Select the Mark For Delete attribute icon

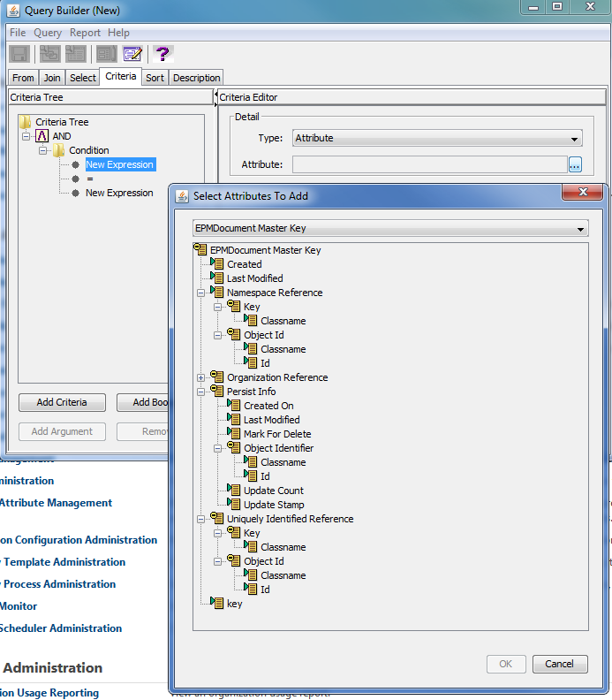pos(234,433)
